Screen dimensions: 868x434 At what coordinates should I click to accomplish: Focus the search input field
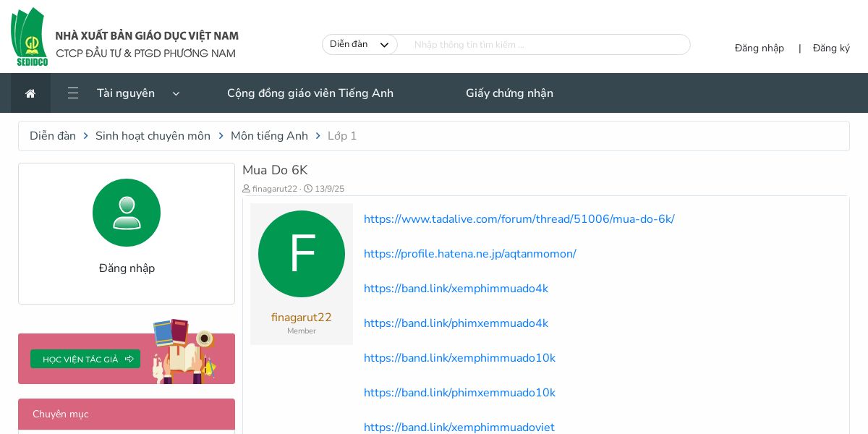pyautogui.click(x=543, y=45)
